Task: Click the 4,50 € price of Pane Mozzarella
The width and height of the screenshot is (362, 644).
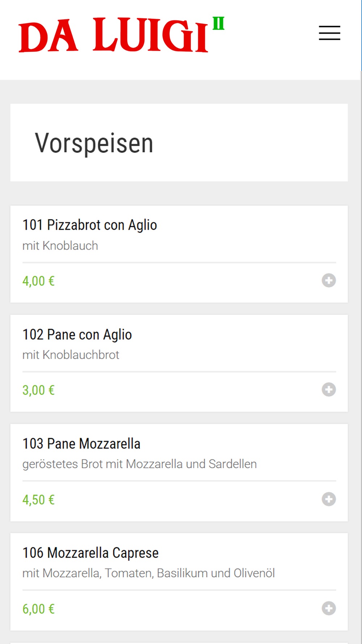Action: 38,500
